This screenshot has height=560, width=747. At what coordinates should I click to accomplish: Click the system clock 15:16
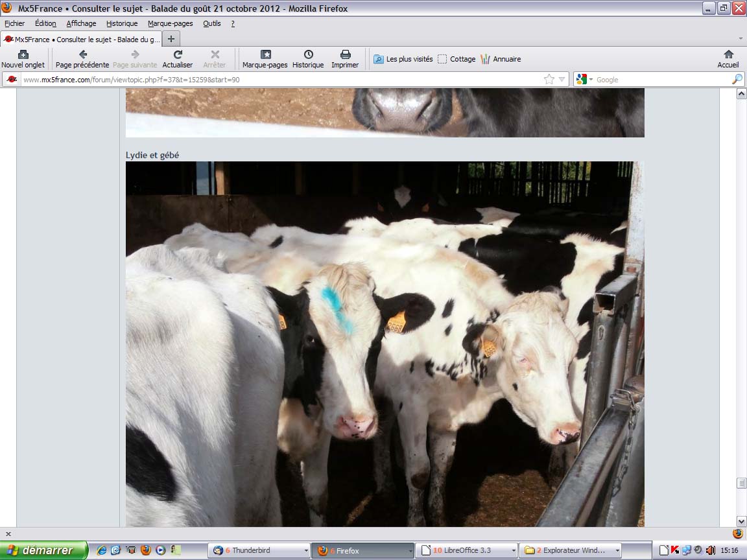[729, 550]
